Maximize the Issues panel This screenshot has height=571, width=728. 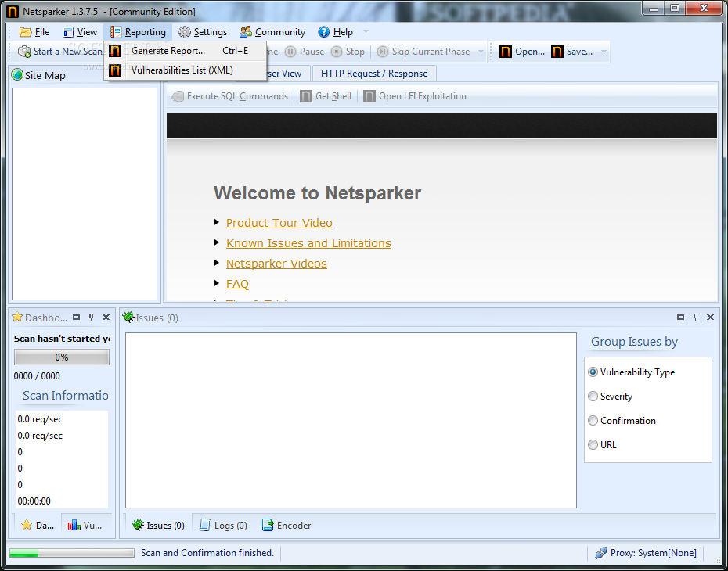coord(681,318)
